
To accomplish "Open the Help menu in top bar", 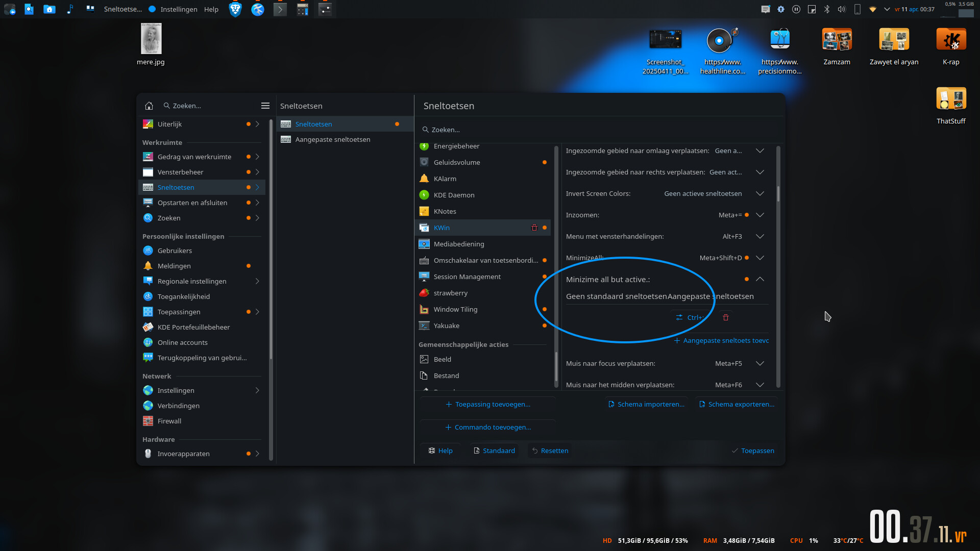I will tap(211, 9).
